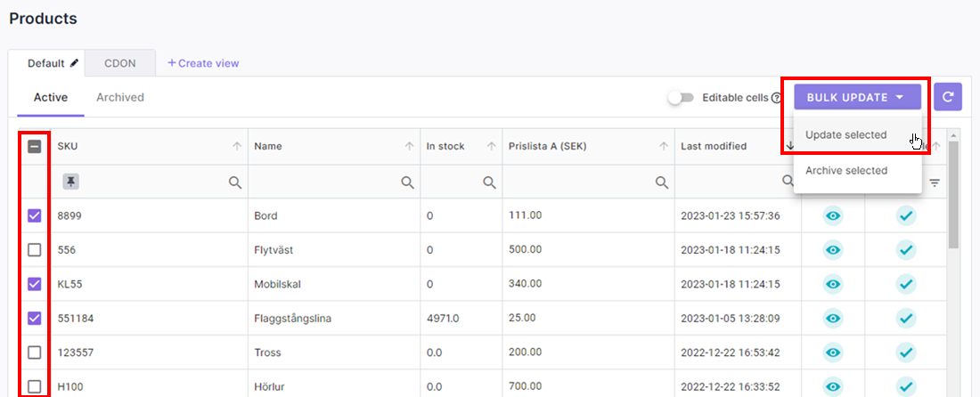Screen dimensions: 980x397
Task: Switch to the Archived tab
Action: click(x=120, y=97)
